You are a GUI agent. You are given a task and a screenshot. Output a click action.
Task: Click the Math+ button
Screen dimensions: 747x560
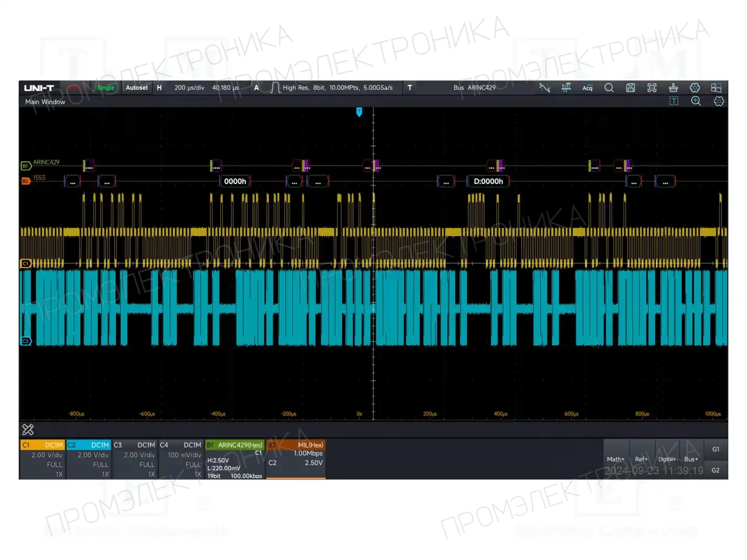tap(616, 459)
